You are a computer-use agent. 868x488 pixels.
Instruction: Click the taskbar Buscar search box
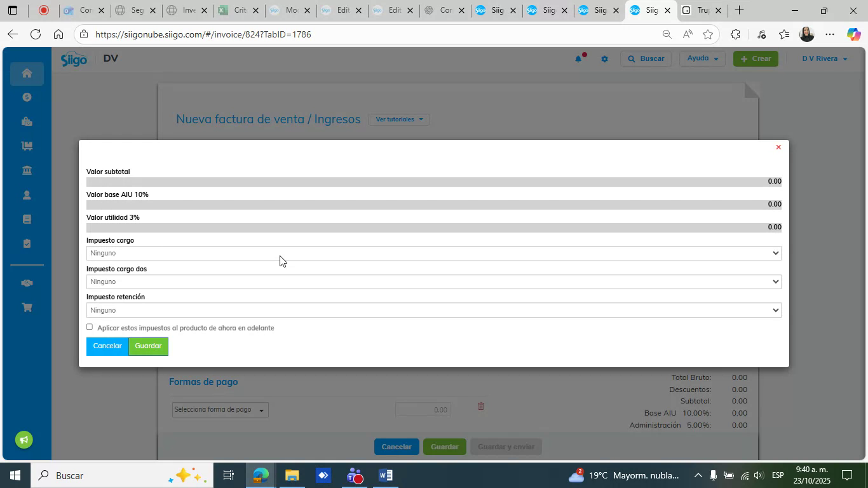(x=121, y=475)
